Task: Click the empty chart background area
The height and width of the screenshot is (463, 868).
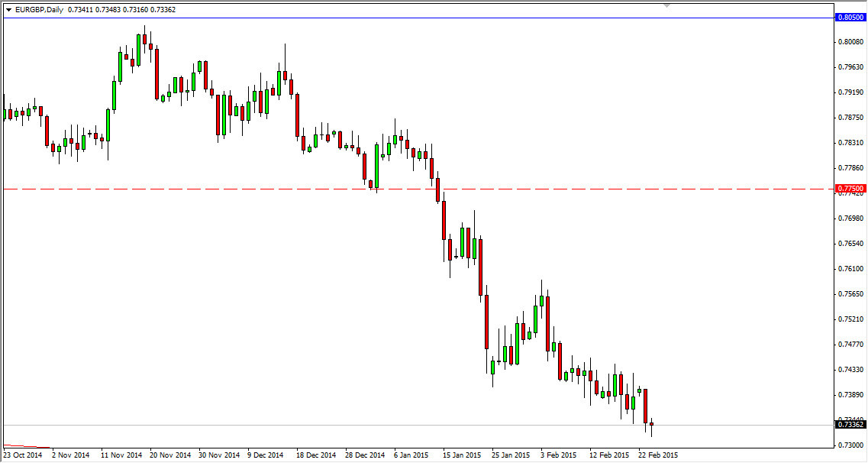Action: 725,115
